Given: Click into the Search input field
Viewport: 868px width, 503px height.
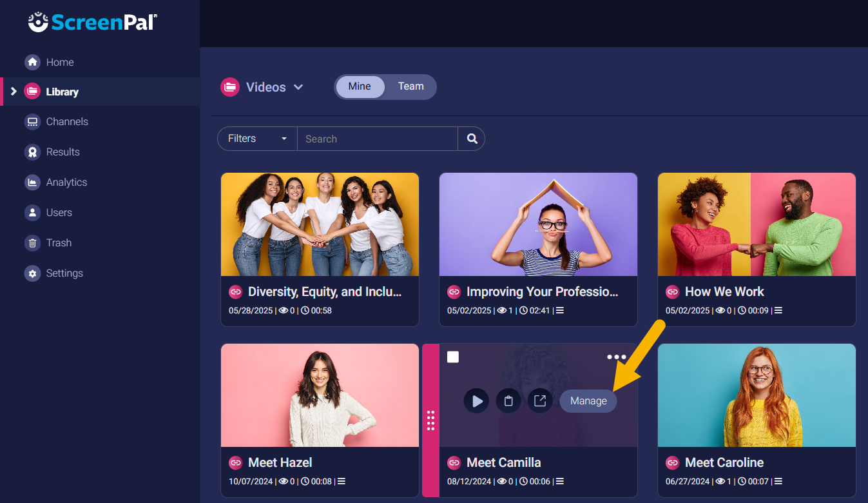Looking at the screenshot, I should [378, 139].
